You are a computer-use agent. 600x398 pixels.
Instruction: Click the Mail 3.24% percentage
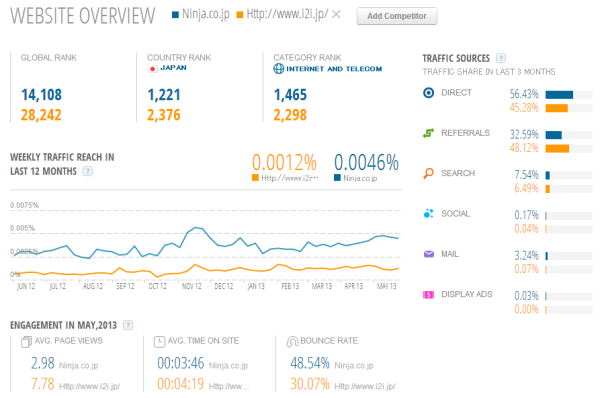[x=526, y=256]
